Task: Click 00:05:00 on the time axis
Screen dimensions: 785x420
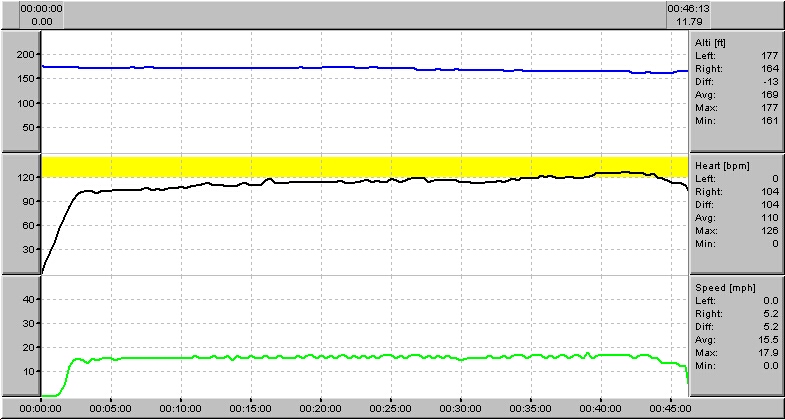Action: (x=111, y=408)
